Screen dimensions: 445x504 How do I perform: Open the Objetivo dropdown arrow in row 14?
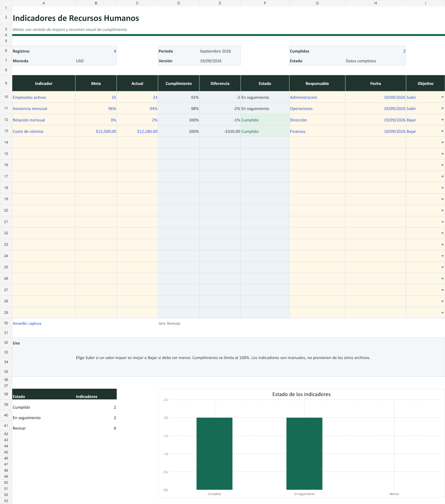coord(442,143)
